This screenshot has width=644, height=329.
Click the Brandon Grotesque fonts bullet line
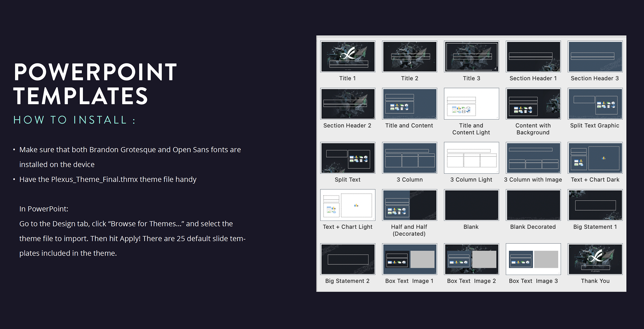130,157
